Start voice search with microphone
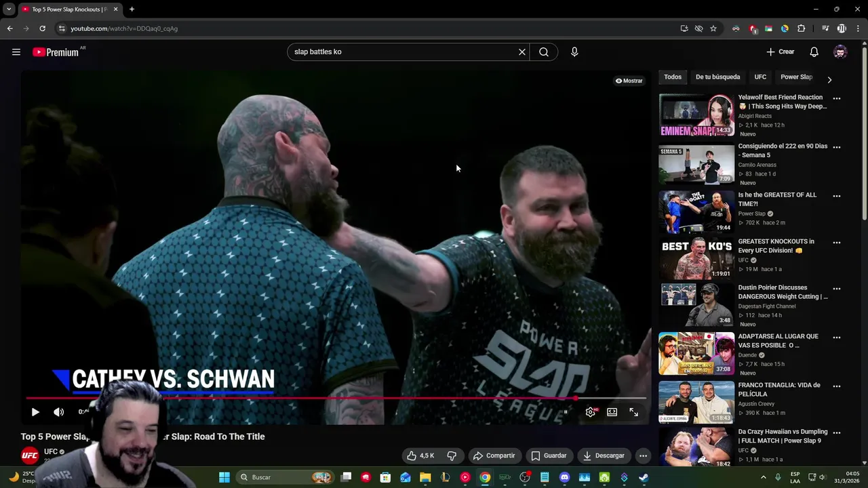The width and height of the screenshot is (868, 488). tap(574, 52)
